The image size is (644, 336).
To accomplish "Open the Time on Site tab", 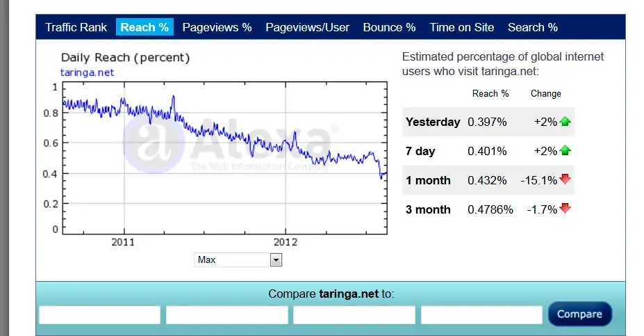I will pyautogui.click(x=462, y=27).
